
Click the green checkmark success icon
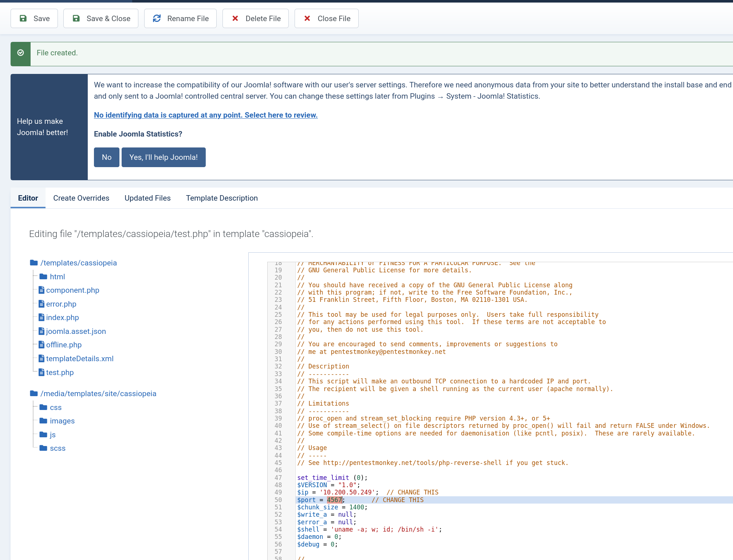point(21,53)
